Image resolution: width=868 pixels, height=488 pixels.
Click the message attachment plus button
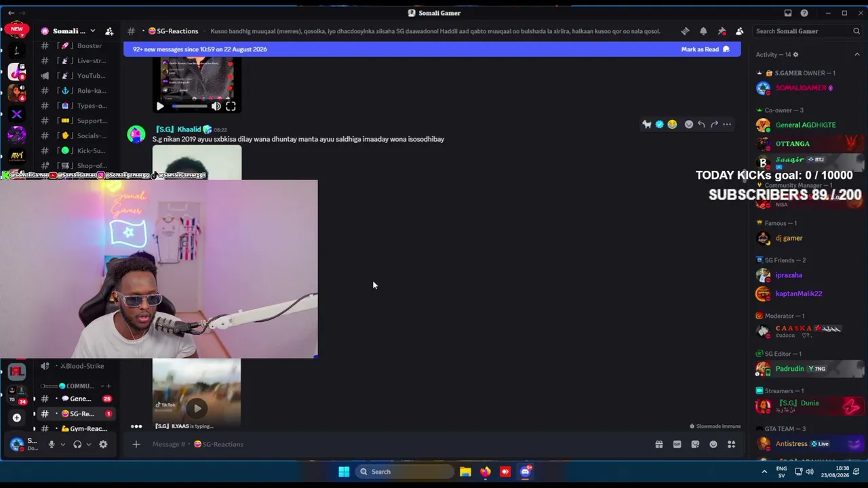coord(136,445)
